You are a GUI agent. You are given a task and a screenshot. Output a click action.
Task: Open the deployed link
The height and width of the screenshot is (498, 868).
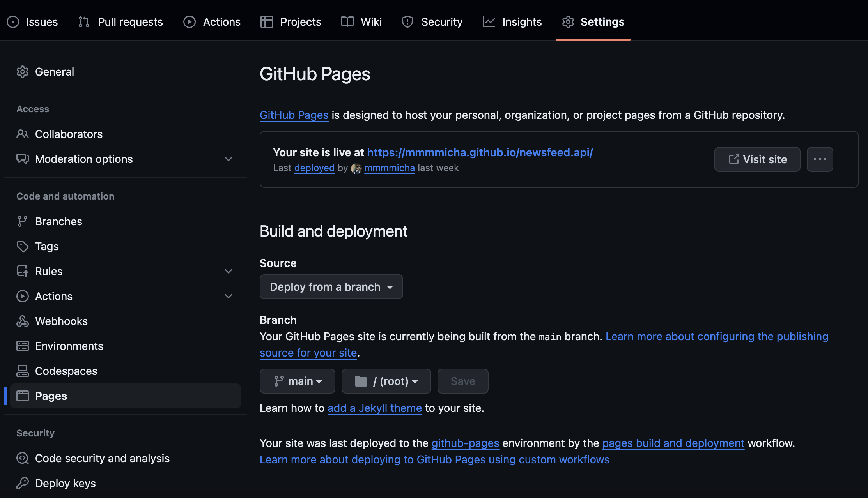[314, 168]
